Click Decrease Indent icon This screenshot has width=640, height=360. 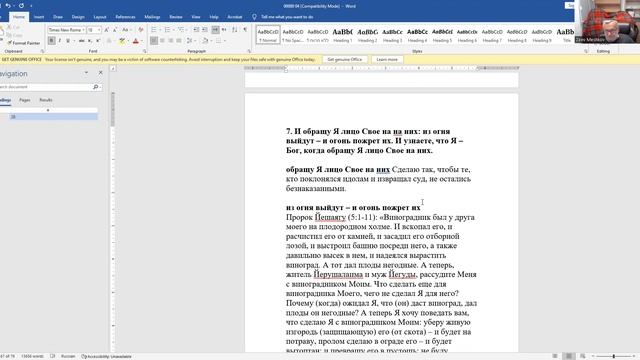196,30
